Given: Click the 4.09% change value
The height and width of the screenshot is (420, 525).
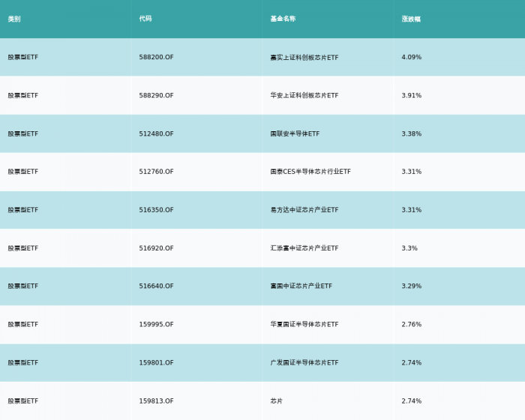Looking at the screenshot, I should tap(412, 57).
